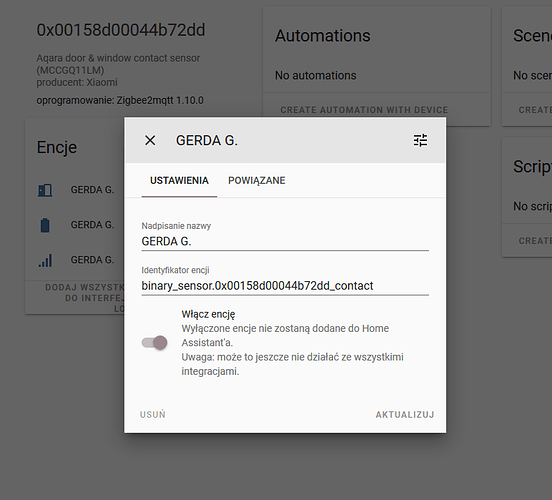The height and width of the screenshot is (500, 552).
Task: Switch to the USTAWIENIA tab
Action: tap(179, 181)
